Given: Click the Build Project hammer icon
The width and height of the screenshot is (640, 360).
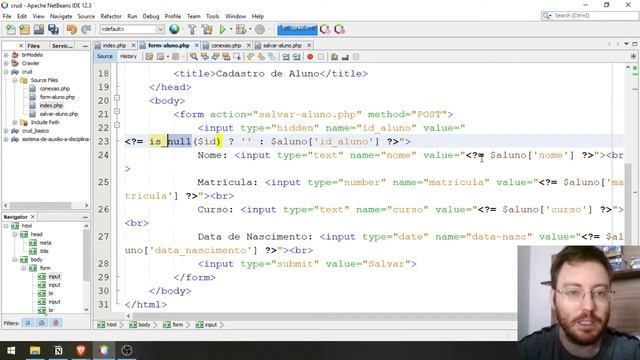Looking at the screenshot, I should pyautogui.click(x=192, y=29).
